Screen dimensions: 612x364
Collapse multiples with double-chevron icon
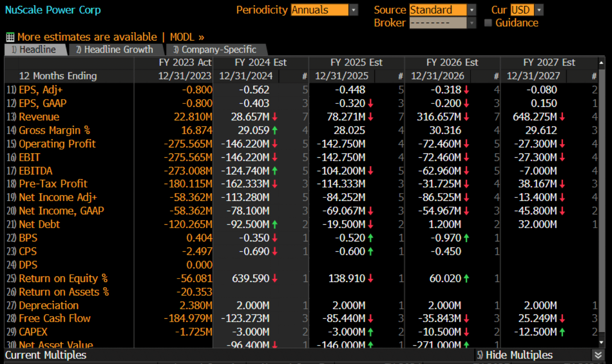598,355
